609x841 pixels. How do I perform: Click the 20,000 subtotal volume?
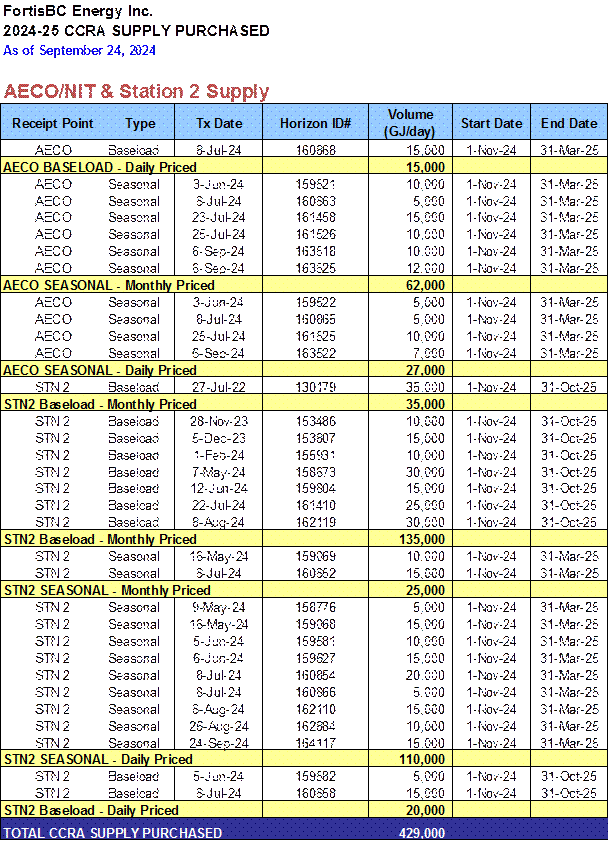(x=425, y=810)
